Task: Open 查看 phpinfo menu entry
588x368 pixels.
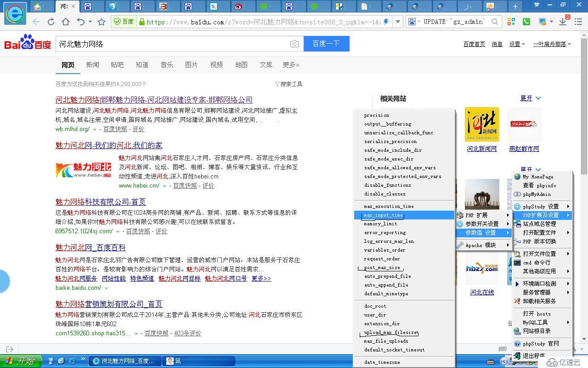Action: [x=539, y=185]
